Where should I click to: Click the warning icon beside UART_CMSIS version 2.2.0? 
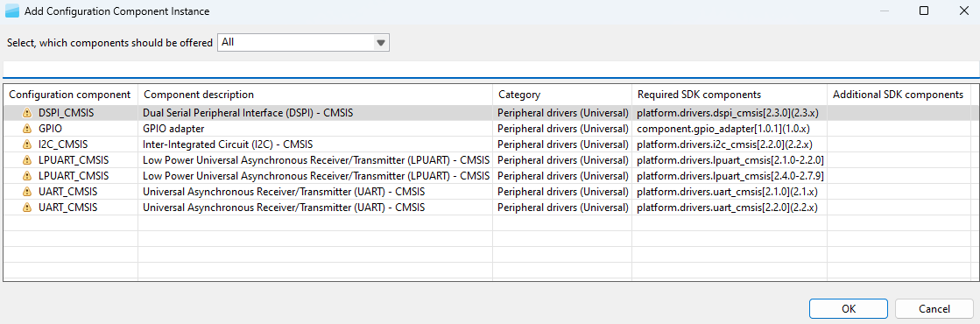(x=26, y=207)
